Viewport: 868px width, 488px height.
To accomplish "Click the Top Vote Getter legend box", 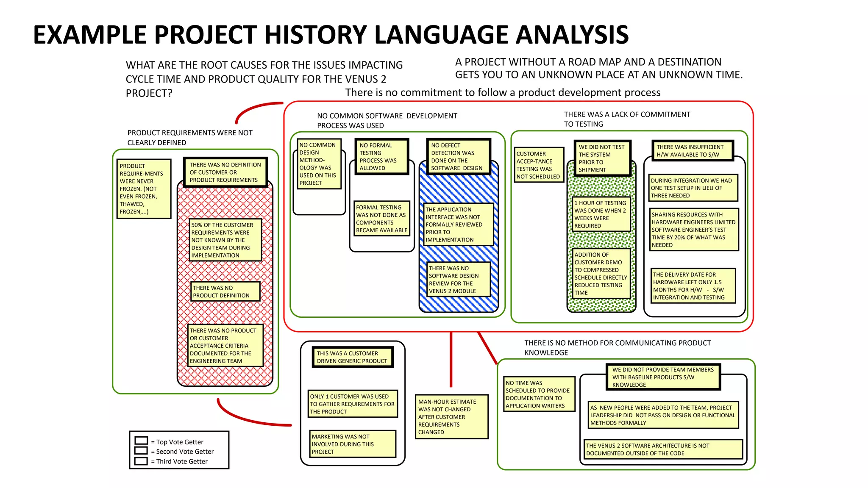I will 141,441.
